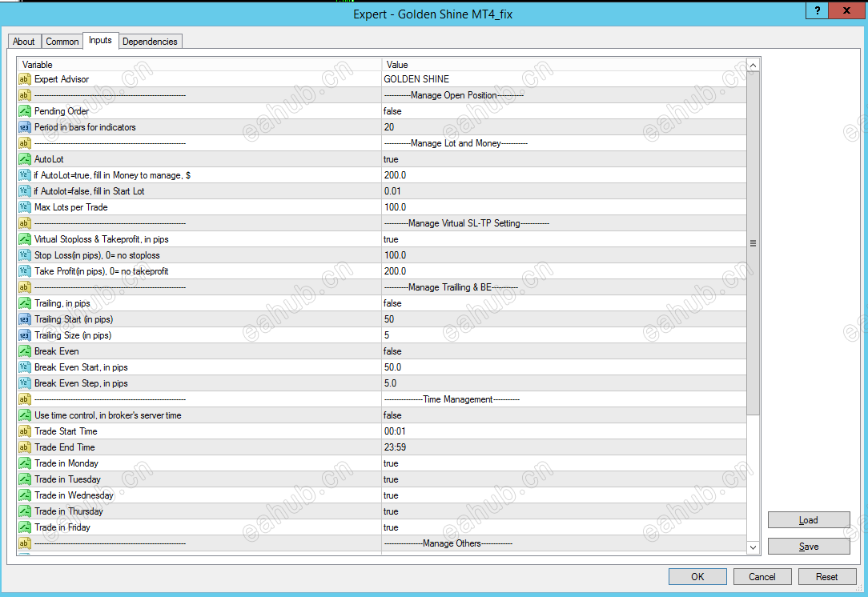The width and height of the screenshot is (868, 597).
Task: Click the icon beside Trade in Friday
Action: 24,528
